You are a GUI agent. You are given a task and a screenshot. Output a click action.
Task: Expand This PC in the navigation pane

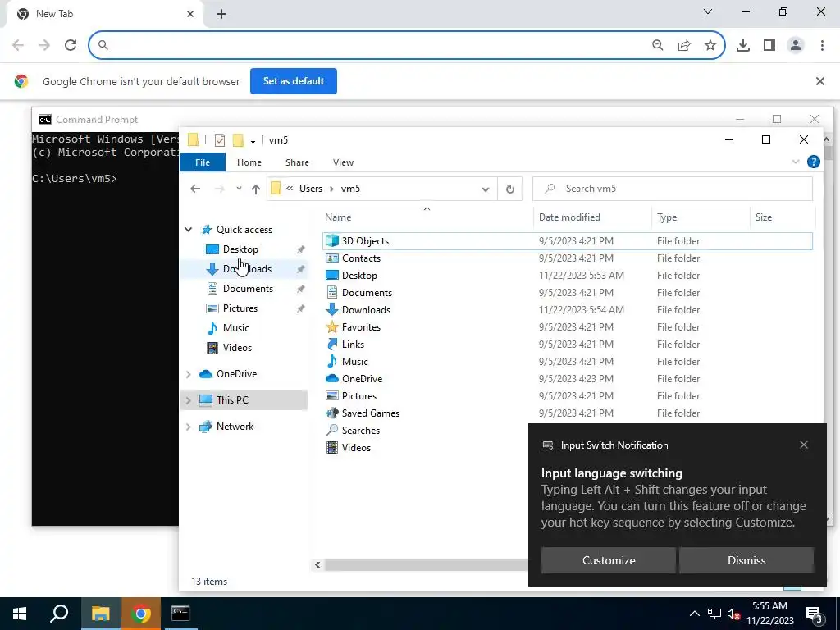188,400
